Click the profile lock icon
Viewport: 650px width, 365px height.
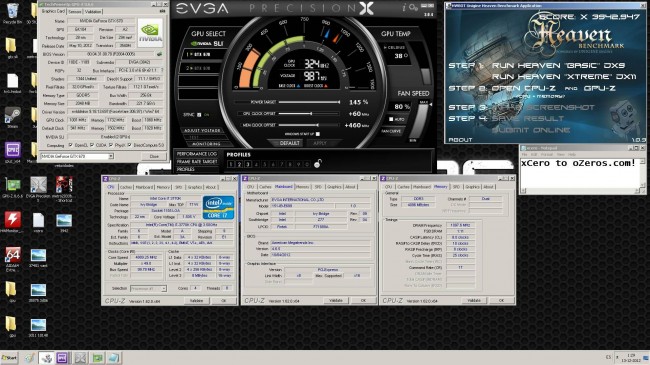[x=318, y=163]
